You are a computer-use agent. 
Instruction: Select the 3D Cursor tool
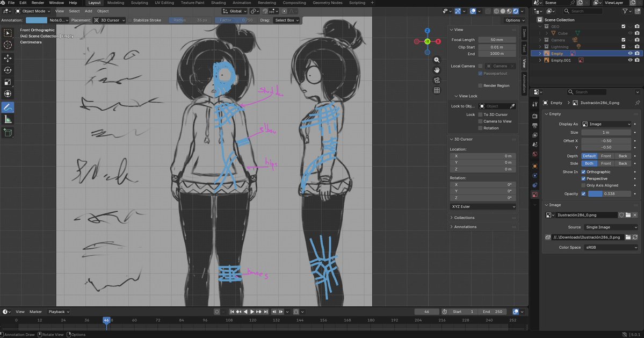(x=8, y=45)
